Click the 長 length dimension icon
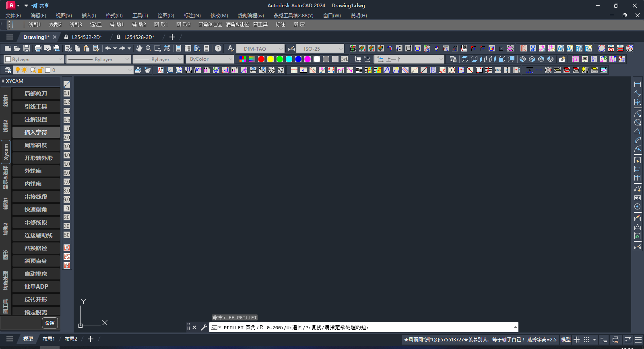 433,70
